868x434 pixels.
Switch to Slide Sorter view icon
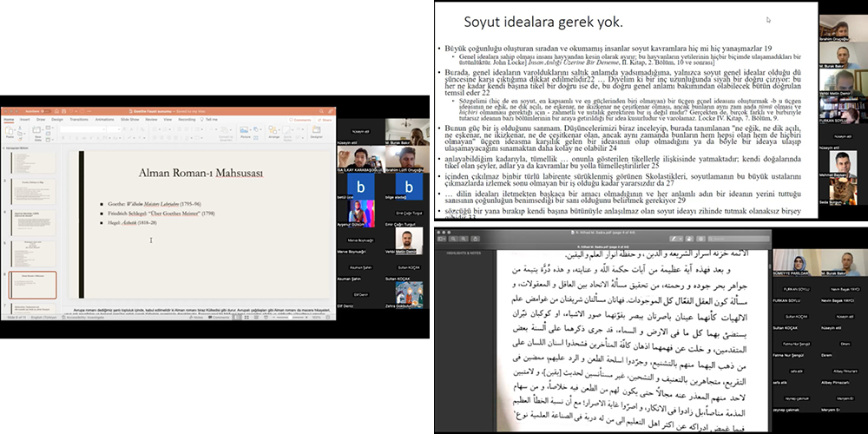[x=247, y=317]
